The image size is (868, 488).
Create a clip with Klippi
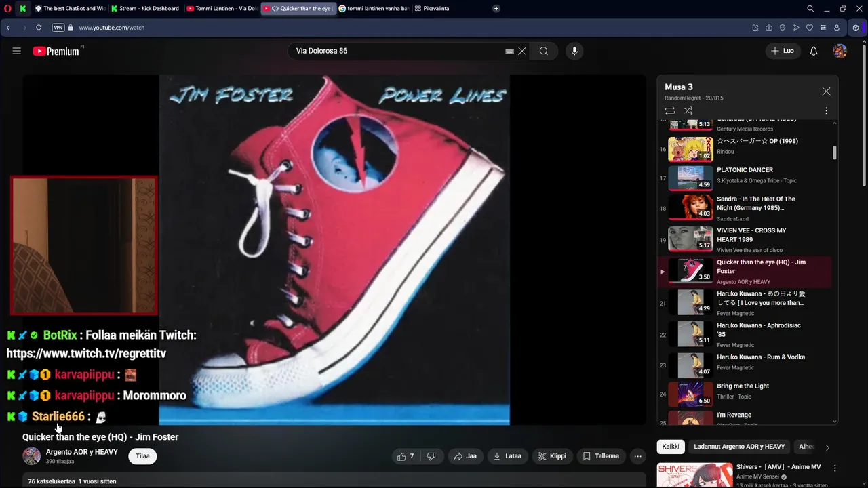click(551, 456)
